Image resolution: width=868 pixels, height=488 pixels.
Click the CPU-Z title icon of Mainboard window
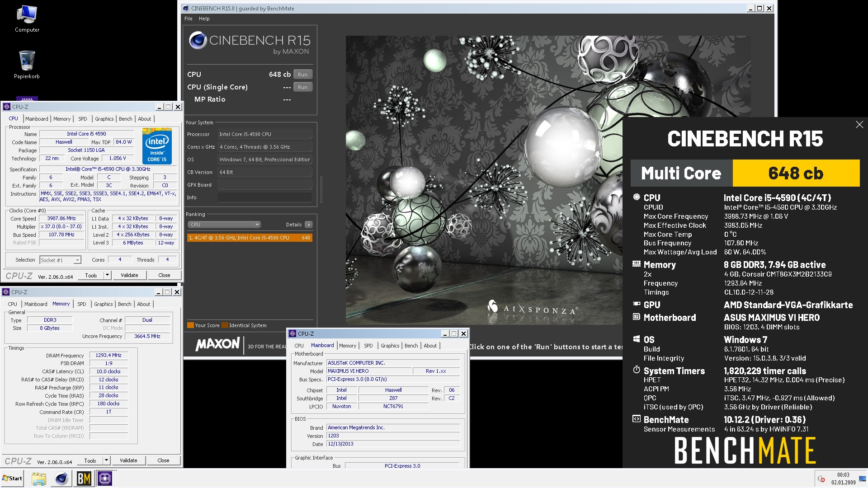tap(292, 333)
